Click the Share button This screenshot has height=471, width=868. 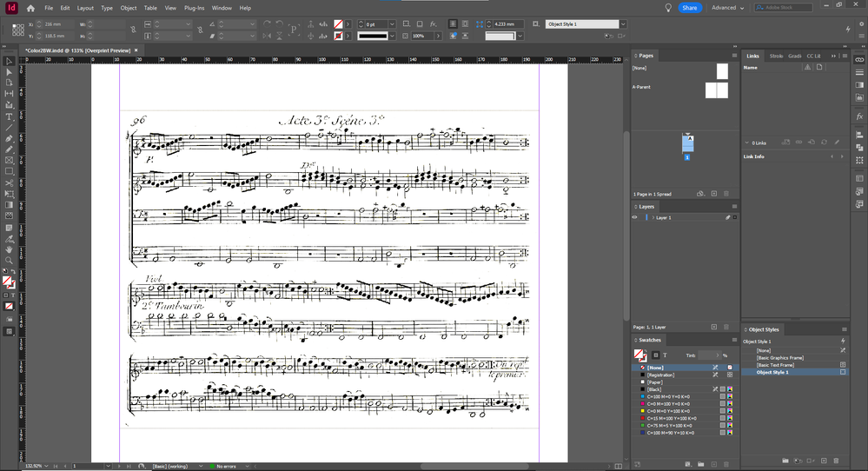(690, 8)
